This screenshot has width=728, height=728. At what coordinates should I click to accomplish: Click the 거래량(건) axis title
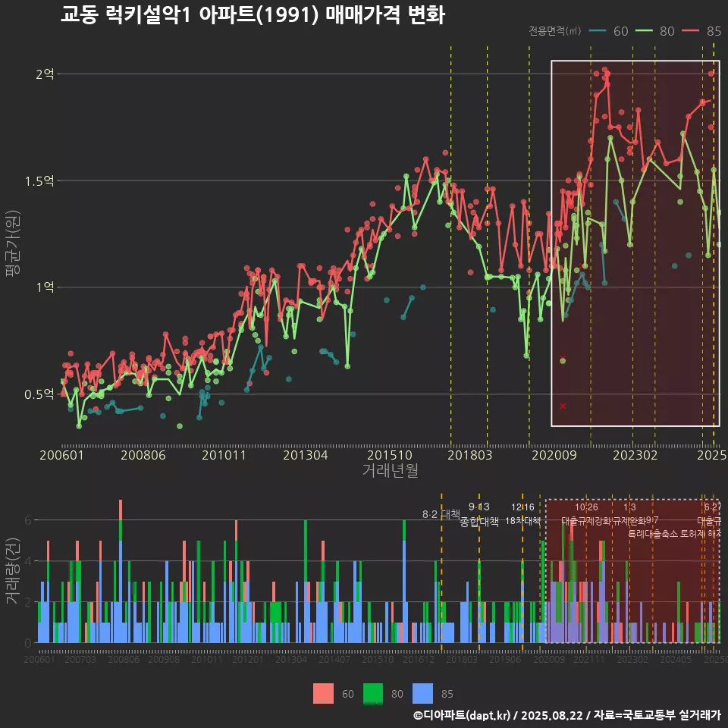[x=13, y=571]
